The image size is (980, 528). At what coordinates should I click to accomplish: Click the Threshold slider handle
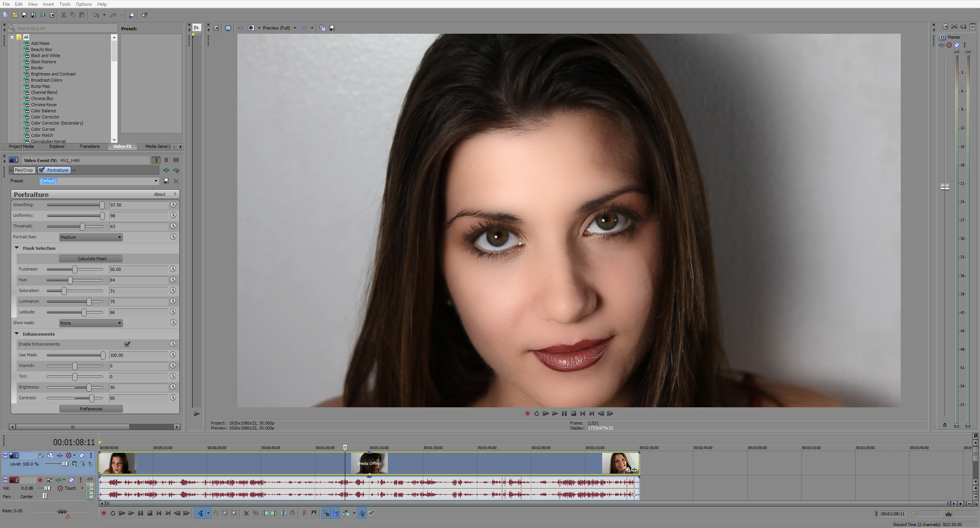click(82, 226)
